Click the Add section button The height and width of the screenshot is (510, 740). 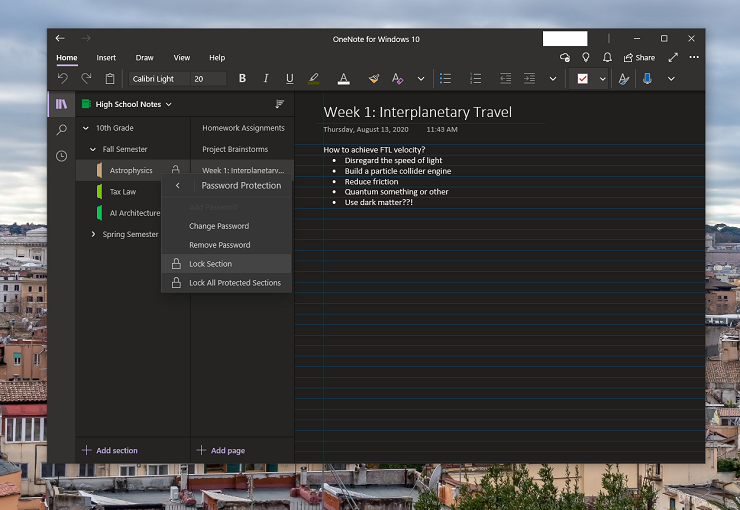pyautogui.click(x=110, y=451)
